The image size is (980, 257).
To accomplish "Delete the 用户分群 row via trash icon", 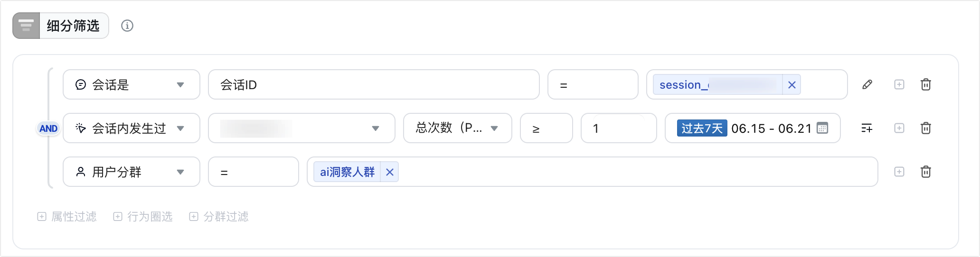I will coord(925,172).
